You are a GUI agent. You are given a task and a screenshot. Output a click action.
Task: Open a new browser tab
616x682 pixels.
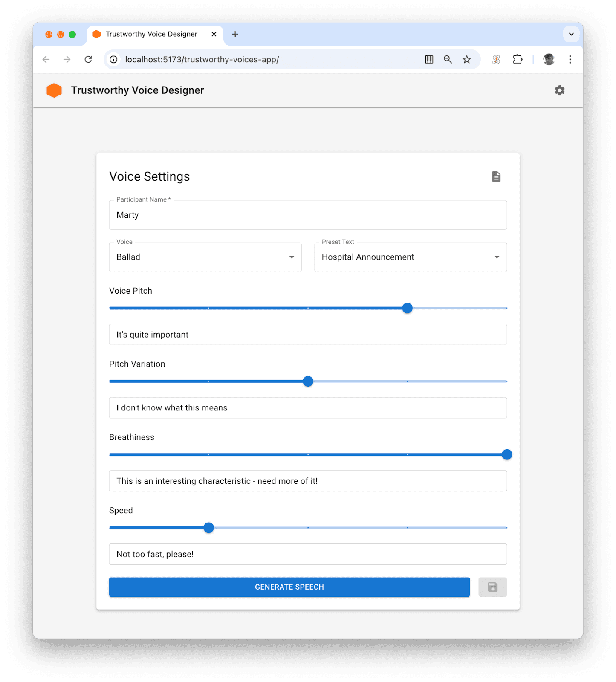235,34
